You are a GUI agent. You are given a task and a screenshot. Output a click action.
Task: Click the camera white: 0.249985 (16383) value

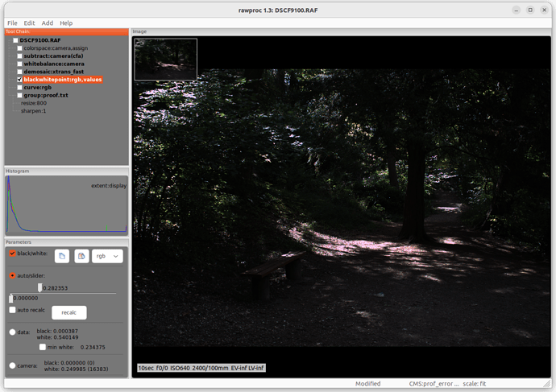point(76,369)
